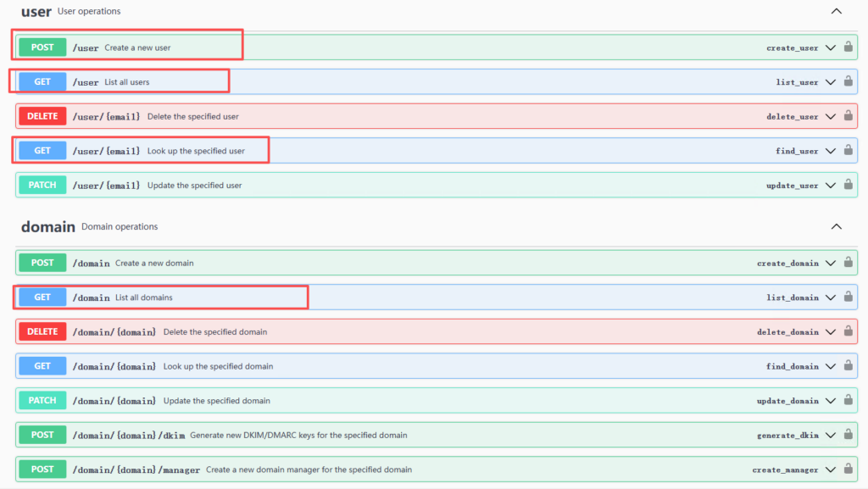Click the PATCH badge for /domain/{domain}
This screenshot has height=489, width=868.
(x=42, y=401)
